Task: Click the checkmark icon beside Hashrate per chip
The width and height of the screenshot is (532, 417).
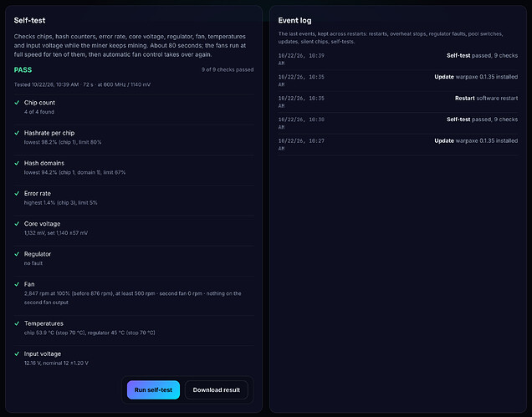Action: pos(17,133)
